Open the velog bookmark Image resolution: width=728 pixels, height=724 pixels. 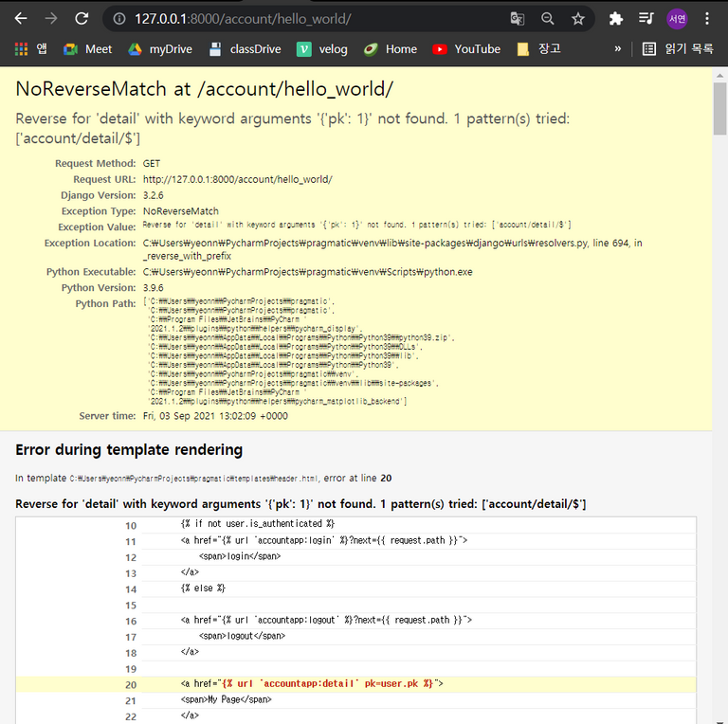click(x=322, y=48)
